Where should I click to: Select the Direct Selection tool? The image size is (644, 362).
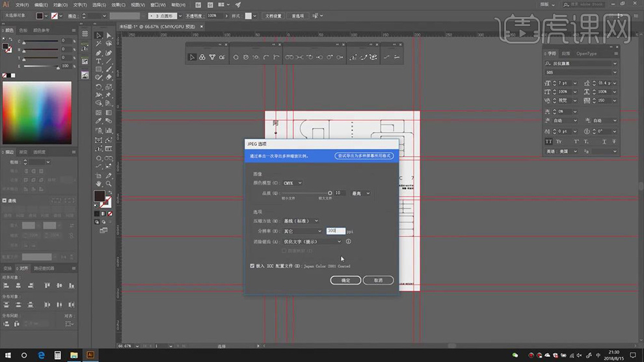tap(109, 36)
